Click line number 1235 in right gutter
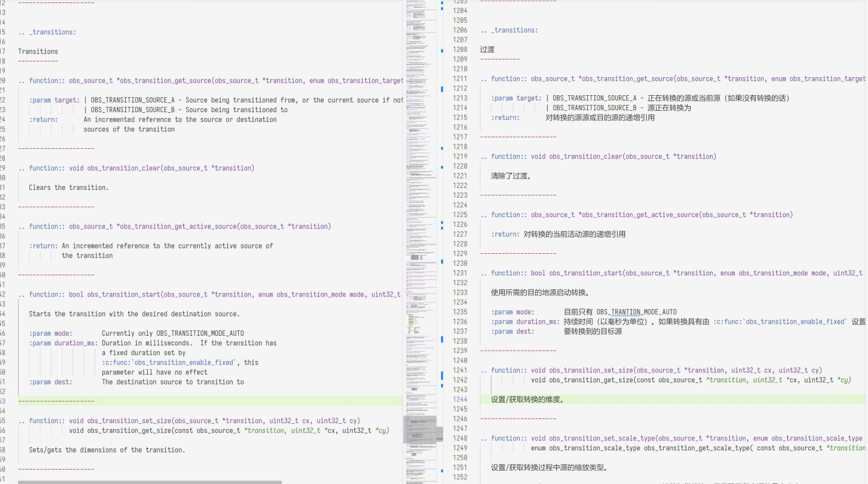The image size is (868, 484). 460,312
